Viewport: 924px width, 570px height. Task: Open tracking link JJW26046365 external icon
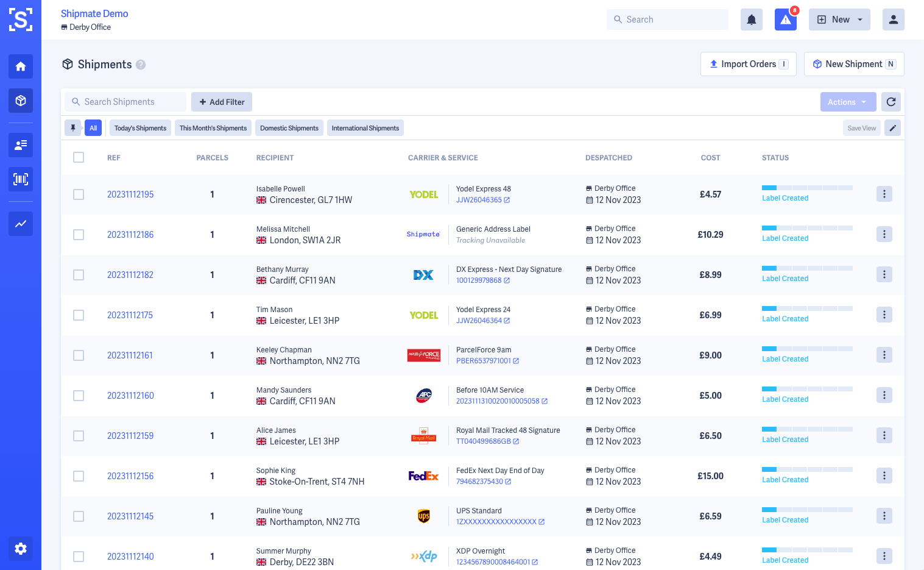507,200
